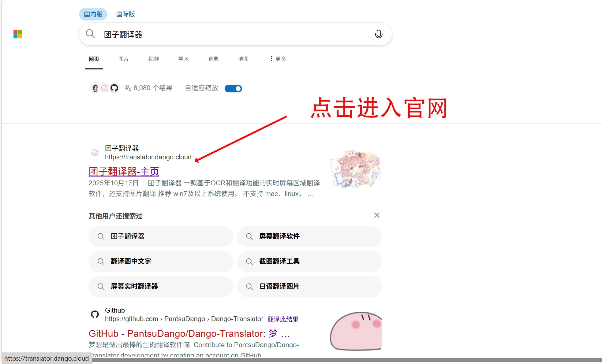Image resolution: width=602 pixels, height=364 pixels.
Task: Close the 其他用户还搜索过 section
Action: coord(377,215)
